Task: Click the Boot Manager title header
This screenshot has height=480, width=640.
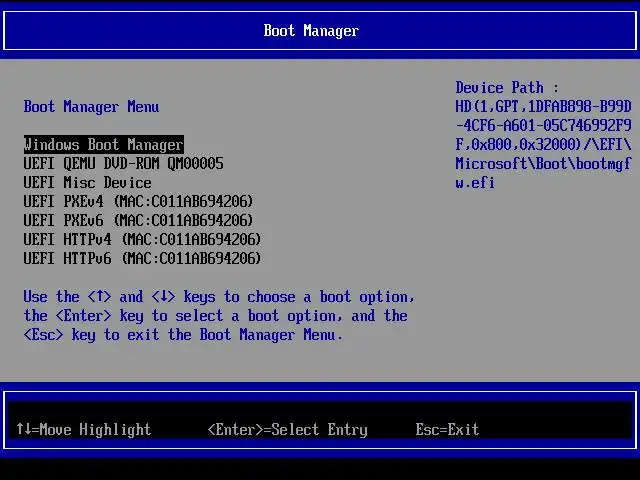Action: pyautogui.click(x=311, y=31)
